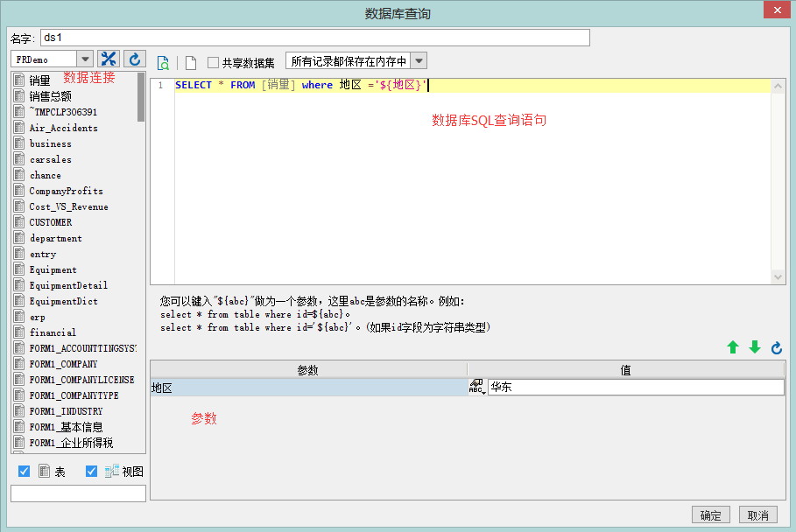Click the CUSTOMER table icon
The image size is (796, 532).
(19, 222)
